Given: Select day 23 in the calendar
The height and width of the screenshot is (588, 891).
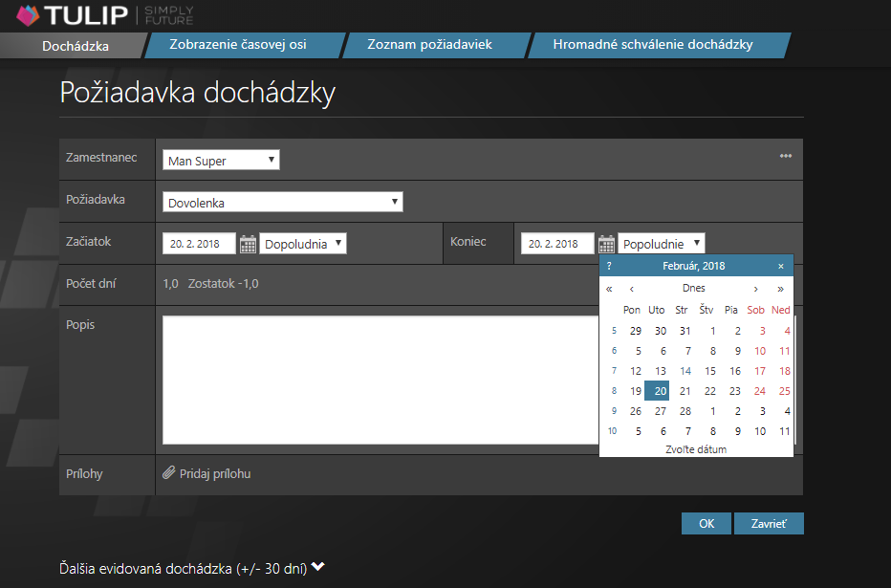Looking at the screenshot, I should (734, 391).
